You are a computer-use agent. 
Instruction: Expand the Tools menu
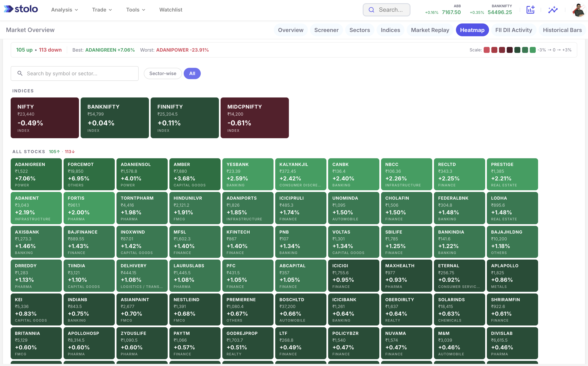click(135, 10)
